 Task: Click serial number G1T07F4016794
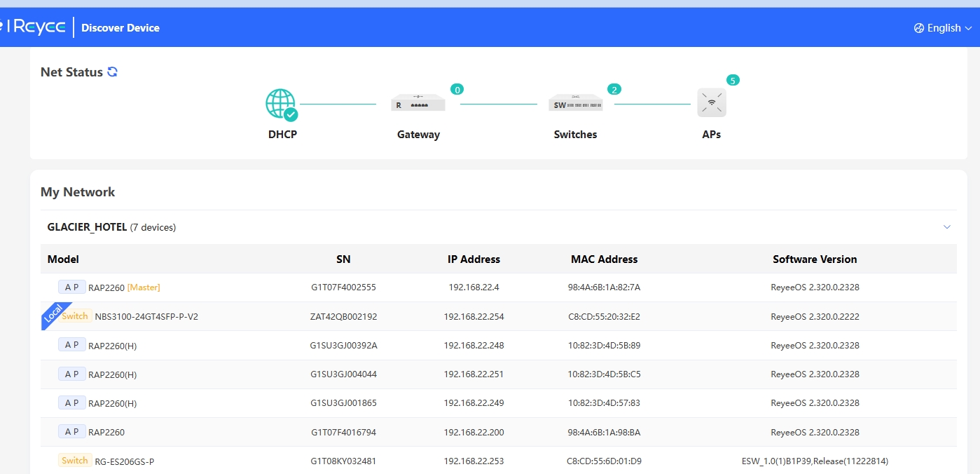(x=343, y=432)
